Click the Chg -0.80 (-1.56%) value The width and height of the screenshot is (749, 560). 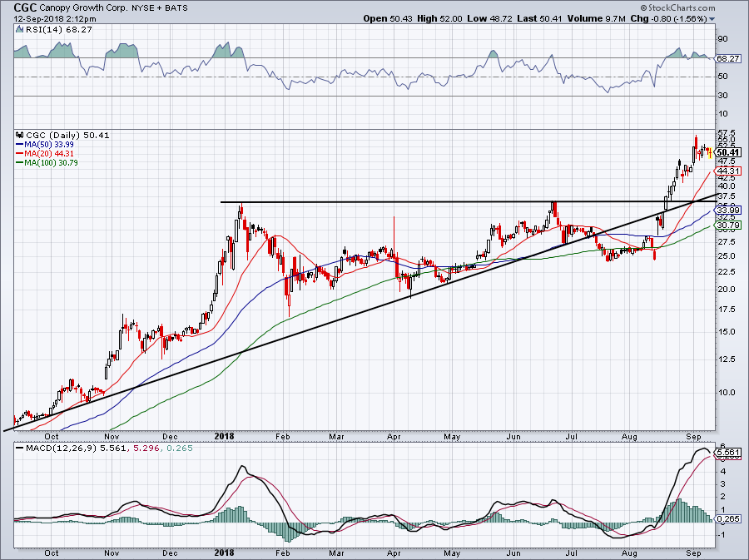[x=668, y=18]
